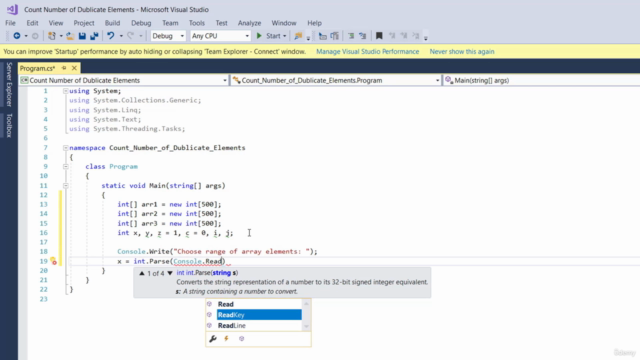Open the Project menu
The height and width of the screenshot is (360, 640).
(84, 23)
